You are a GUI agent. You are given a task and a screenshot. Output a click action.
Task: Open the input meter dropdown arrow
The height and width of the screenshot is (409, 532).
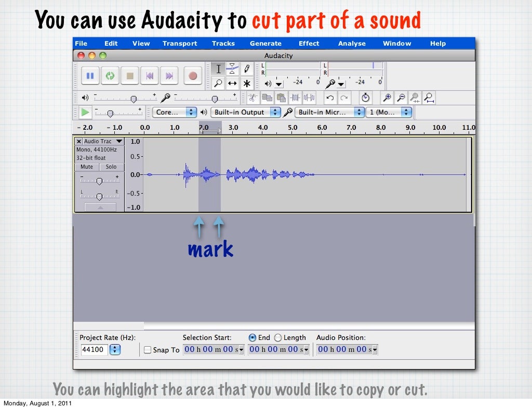[341, 84]
